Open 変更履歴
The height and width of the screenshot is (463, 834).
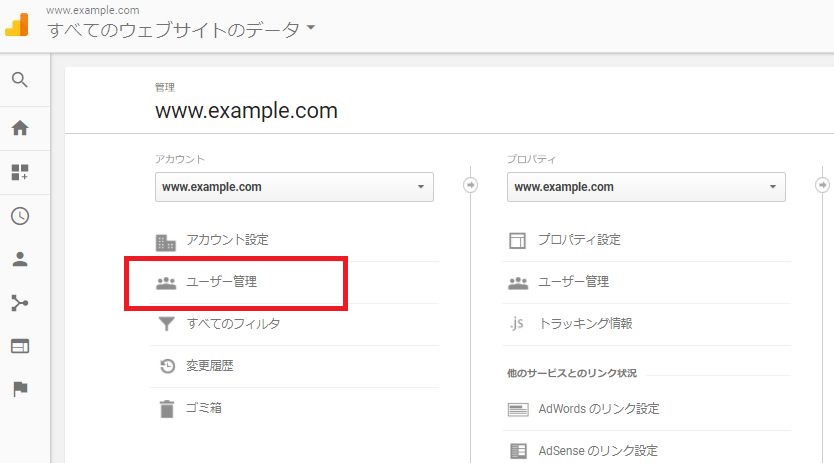[210, 366]
